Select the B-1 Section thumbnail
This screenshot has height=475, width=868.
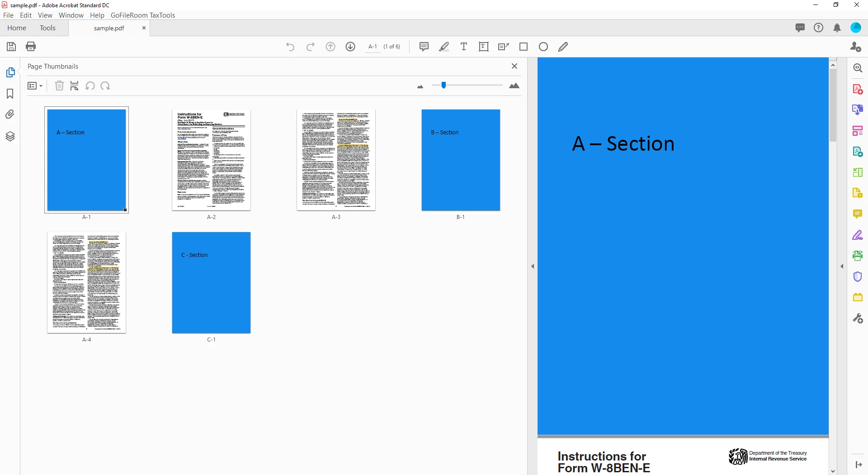tap(461, 160)
